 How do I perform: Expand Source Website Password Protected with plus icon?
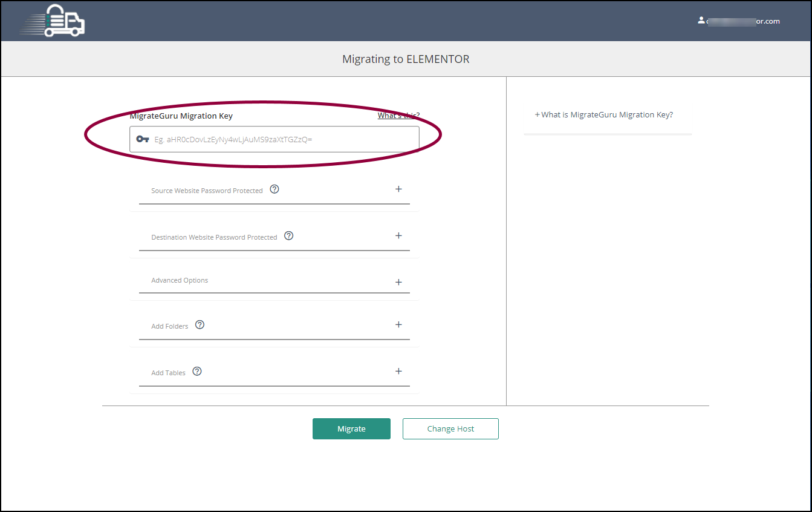[x=398, y=189]
